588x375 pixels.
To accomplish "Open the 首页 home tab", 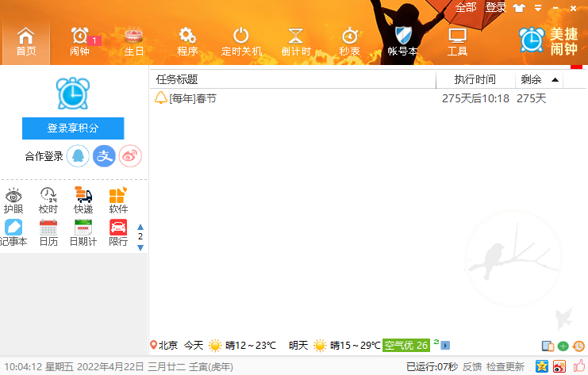I will click(x=26, y=41).
